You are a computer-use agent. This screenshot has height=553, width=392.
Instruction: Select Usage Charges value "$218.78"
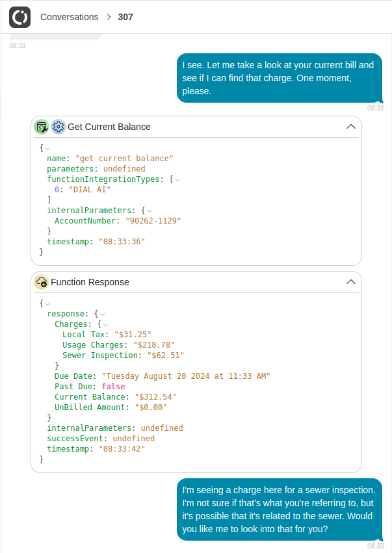click(x=154, y=345)
